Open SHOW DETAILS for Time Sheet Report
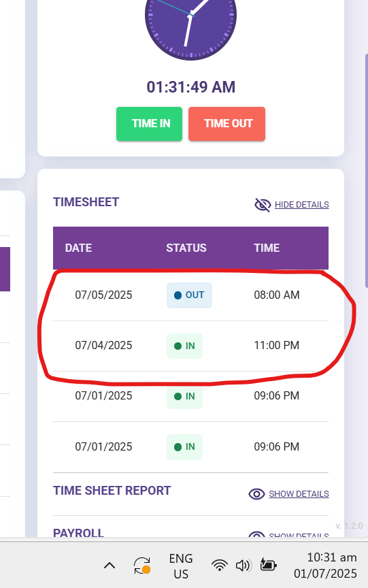 [299, 494]
